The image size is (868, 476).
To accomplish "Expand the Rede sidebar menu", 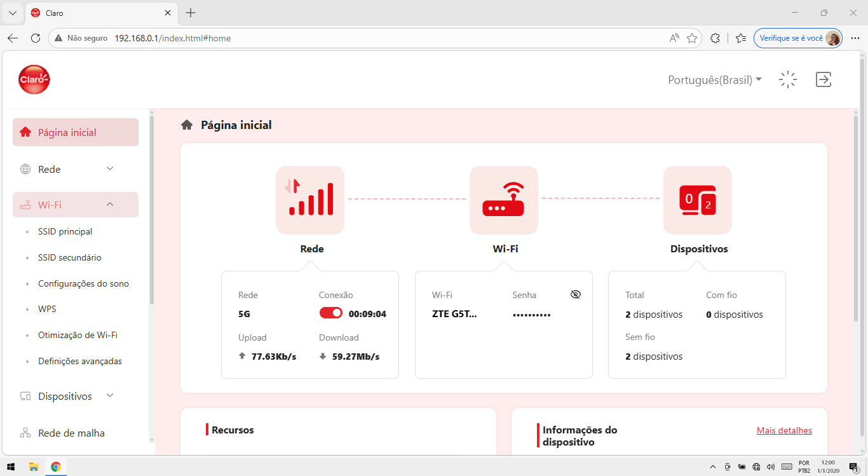I will [x=76, y=169].
